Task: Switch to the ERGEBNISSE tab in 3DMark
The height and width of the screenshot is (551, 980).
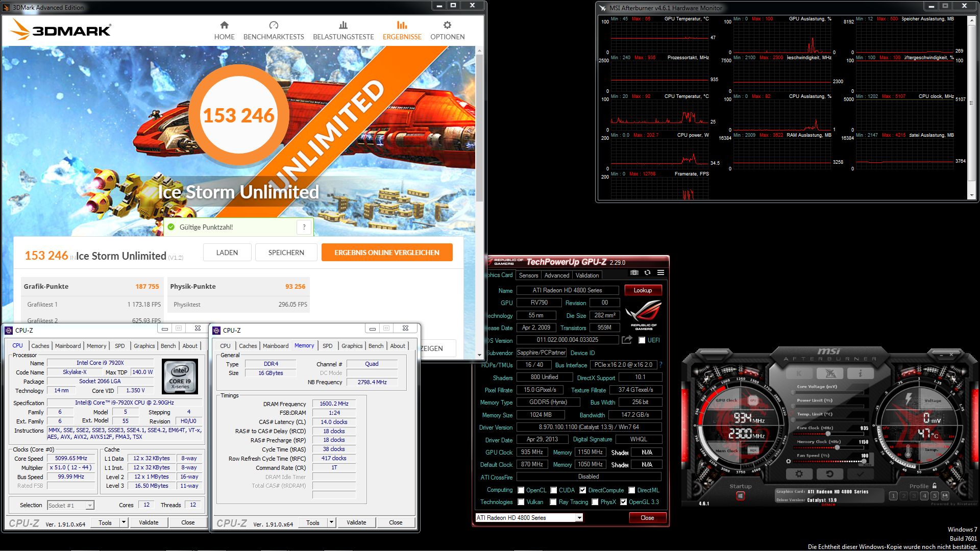Action: (402, 31)
